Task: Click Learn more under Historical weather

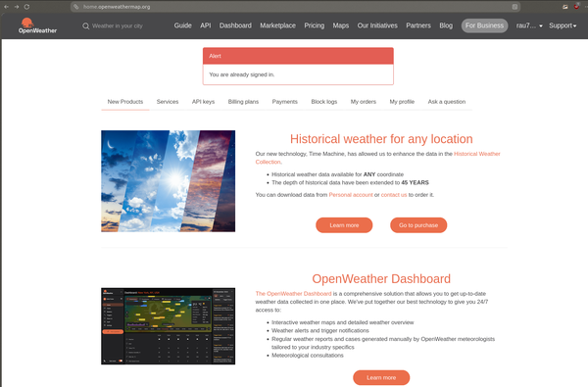Action: click(x=344, y=225)
